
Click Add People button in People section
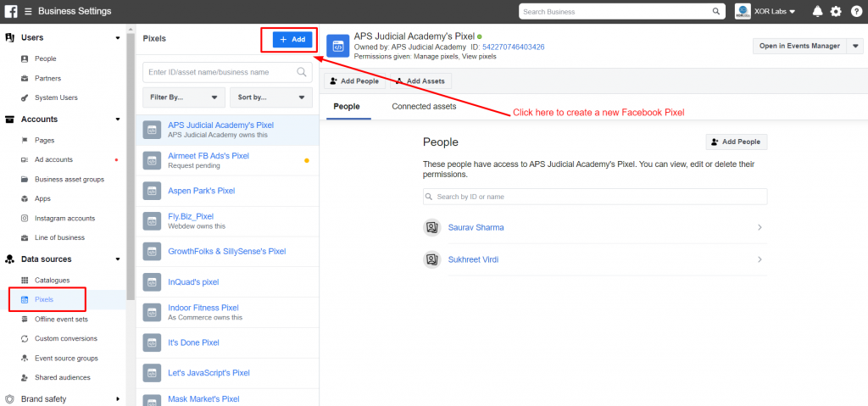point(737,142)
